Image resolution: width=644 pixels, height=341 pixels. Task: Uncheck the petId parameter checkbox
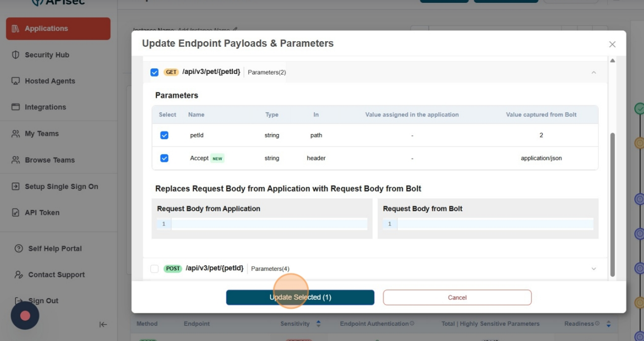tap(164, 135)
